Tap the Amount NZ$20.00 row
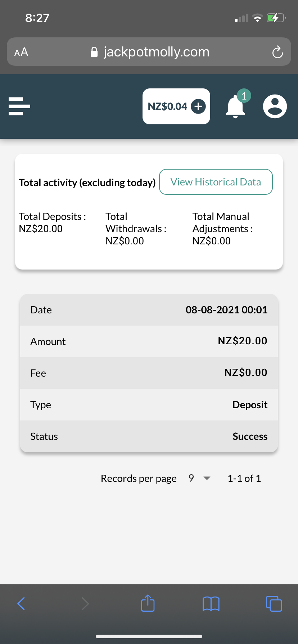The image size is (298, 644). pyautogui.click(x=149, y=341)
